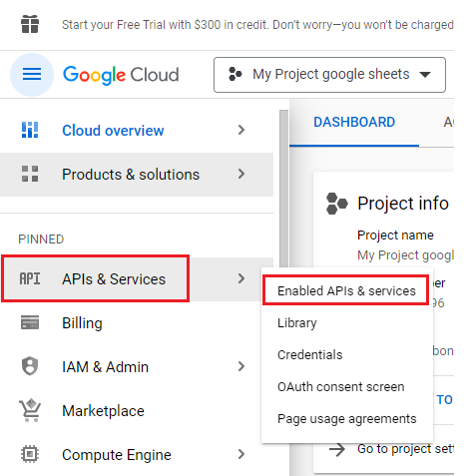464x476 pixels.
Task: Click the My Project googl project name value
Action: pyautogui.click(x=405, y=255)
